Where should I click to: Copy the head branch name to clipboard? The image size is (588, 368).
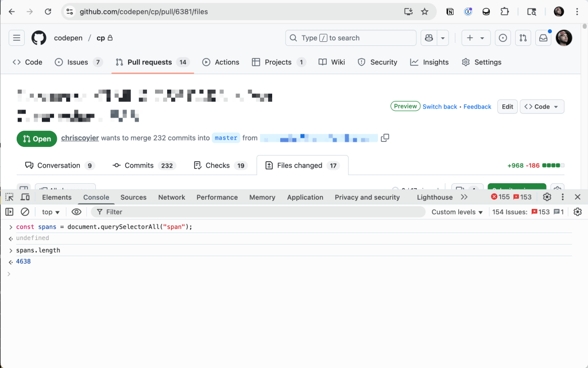385,138
